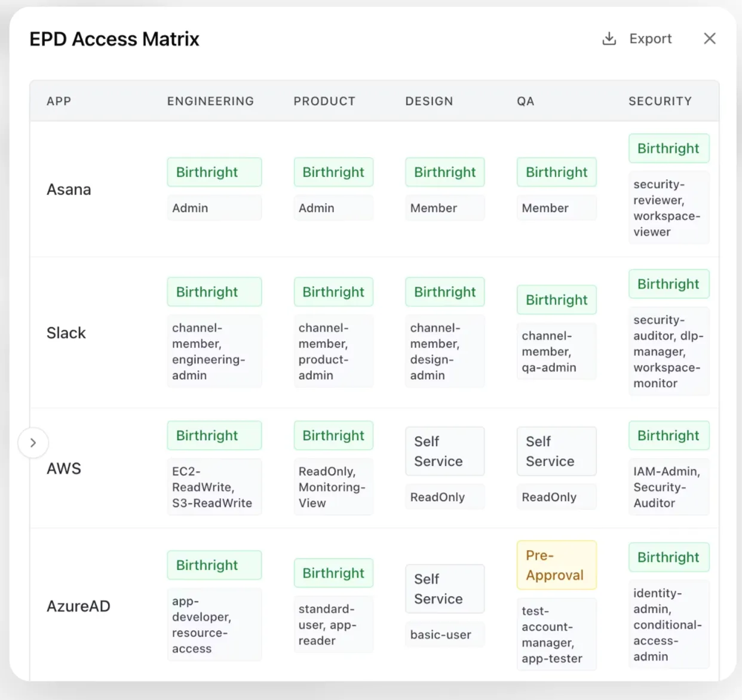Click Slack Design Birthright badge
The width and height of the screenshot is (742, 700).
[445, 292]
